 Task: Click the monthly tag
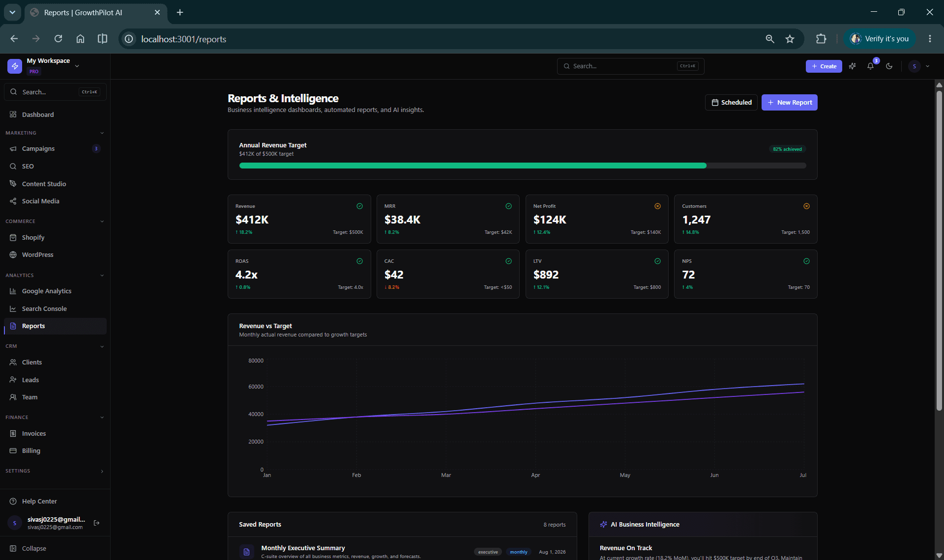click(x=518, y=552)
